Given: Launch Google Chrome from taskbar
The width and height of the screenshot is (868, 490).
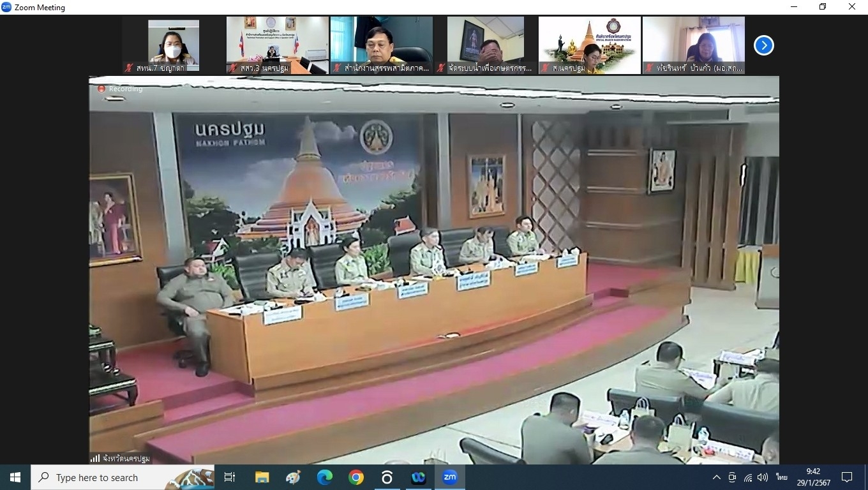Looking at the screenshot, I should tap(355, 477).
